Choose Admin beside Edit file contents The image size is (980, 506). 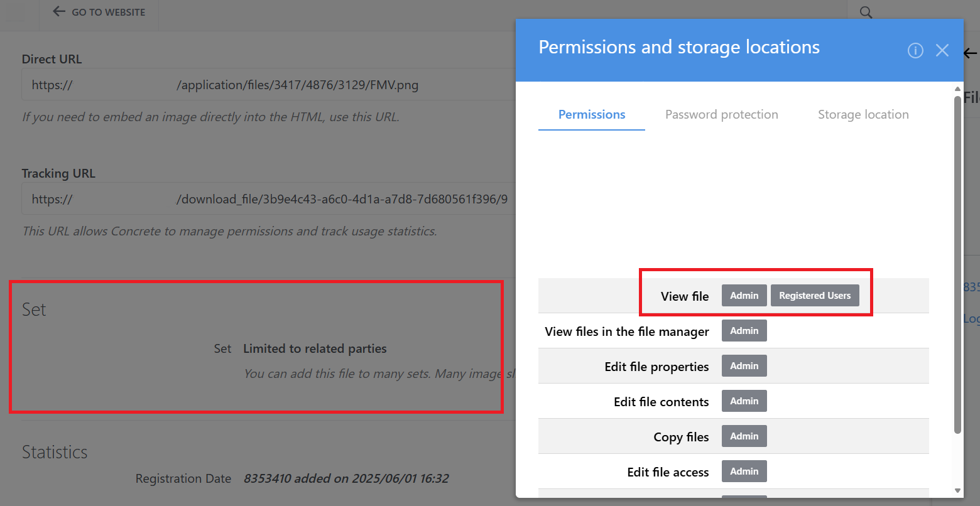744,401
